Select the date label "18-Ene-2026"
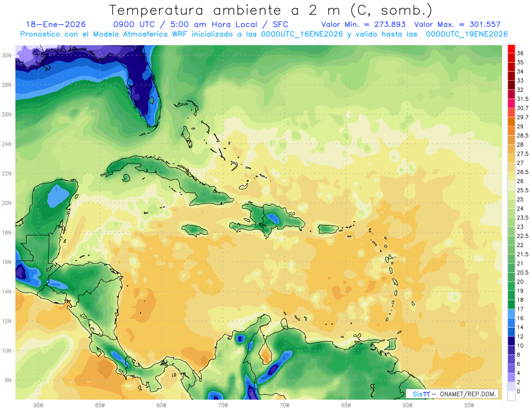 [56, 24]
